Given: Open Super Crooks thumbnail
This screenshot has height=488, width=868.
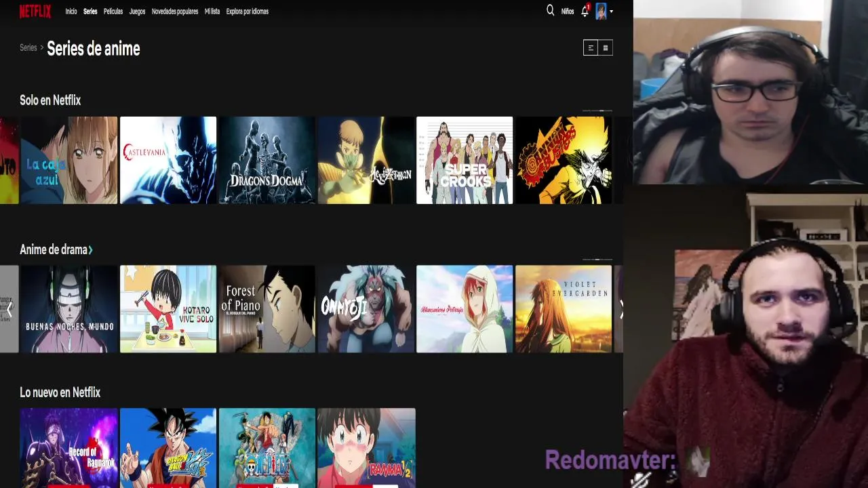Looking at the screenshot, I should (x=465, y=160).
